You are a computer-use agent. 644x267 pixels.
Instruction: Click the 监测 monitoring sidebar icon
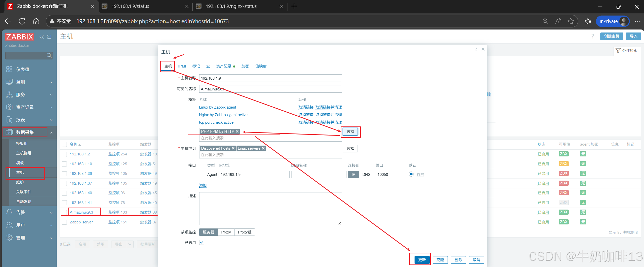(9, 82)
